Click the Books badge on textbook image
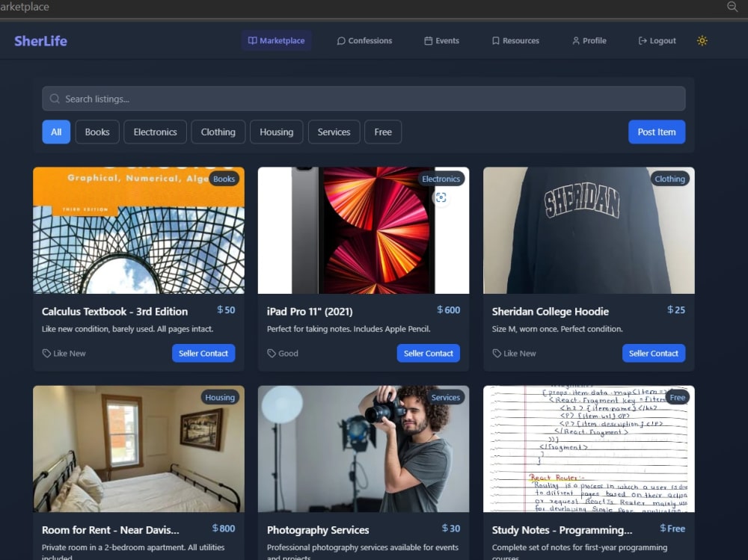 (224, 179)
